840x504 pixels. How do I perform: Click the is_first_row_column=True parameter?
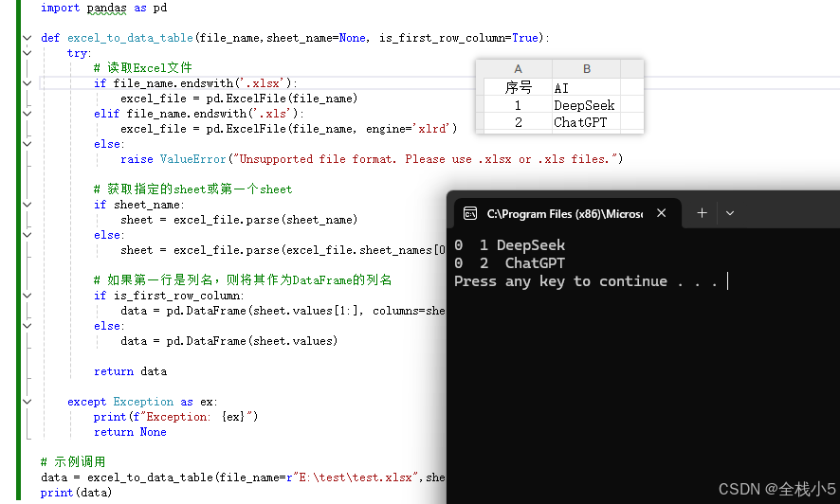[459, 38]
